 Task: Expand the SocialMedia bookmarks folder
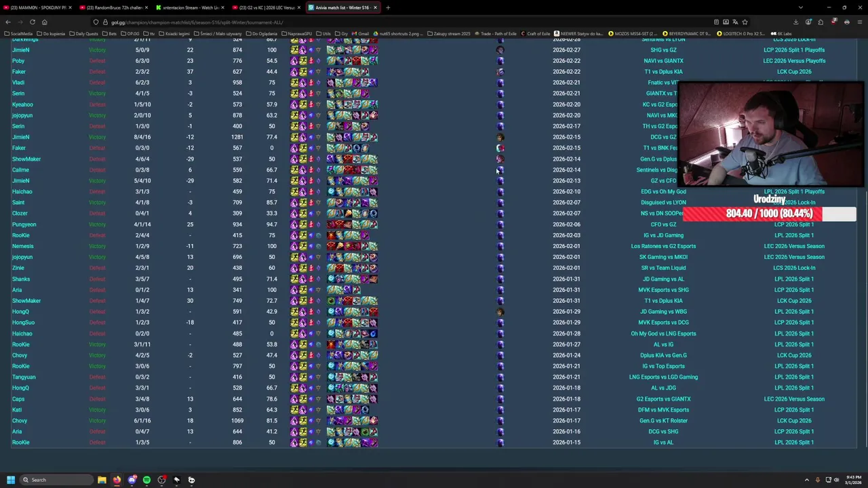[19, 33]
